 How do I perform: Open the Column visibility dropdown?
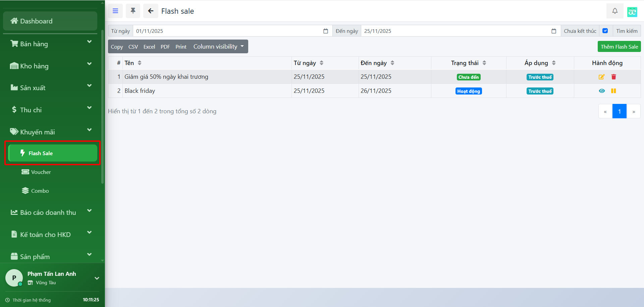218,47
